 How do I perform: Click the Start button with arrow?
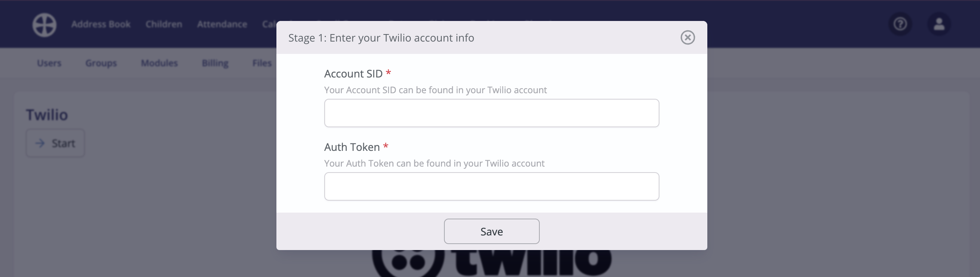tap(55, 143)
